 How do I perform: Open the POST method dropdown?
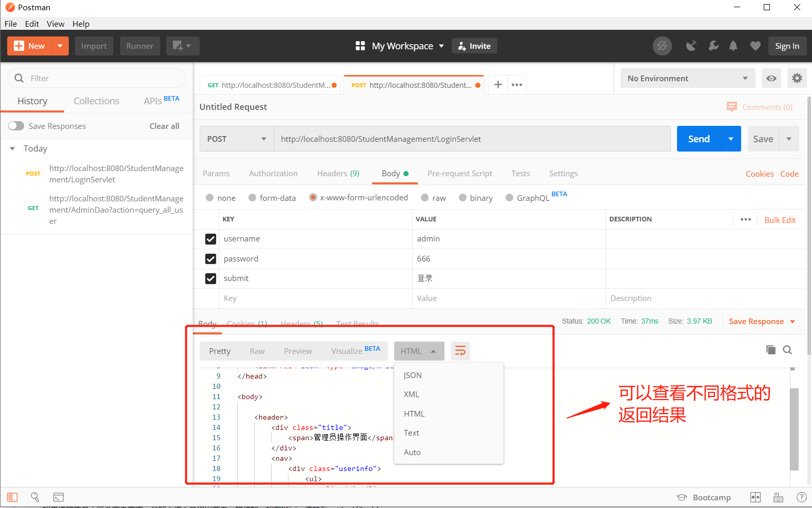[x=237, y=139]
